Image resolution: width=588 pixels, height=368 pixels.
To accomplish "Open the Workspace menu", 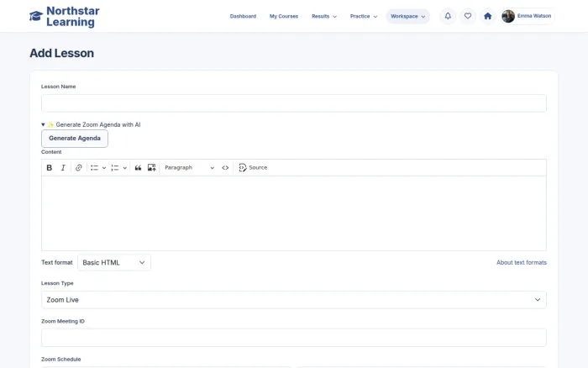I will [407, 16].
